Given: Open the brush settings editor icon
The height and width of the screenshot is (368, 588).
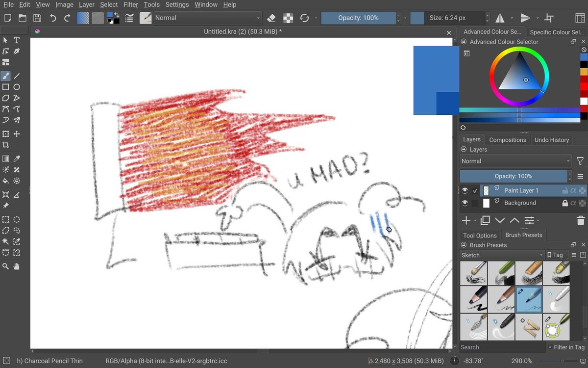Looking at the screenshot, I should [129, 18].
